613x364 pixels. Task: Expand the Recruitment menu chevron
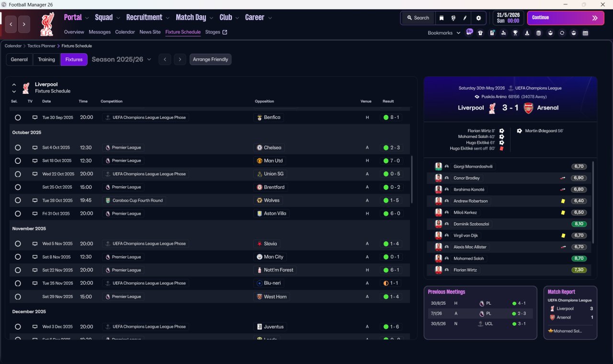tap(168, 18)
